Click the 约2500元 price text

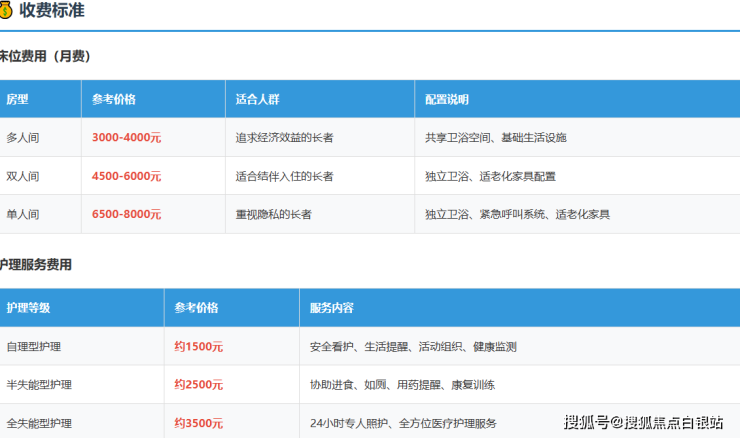(198, 384)
